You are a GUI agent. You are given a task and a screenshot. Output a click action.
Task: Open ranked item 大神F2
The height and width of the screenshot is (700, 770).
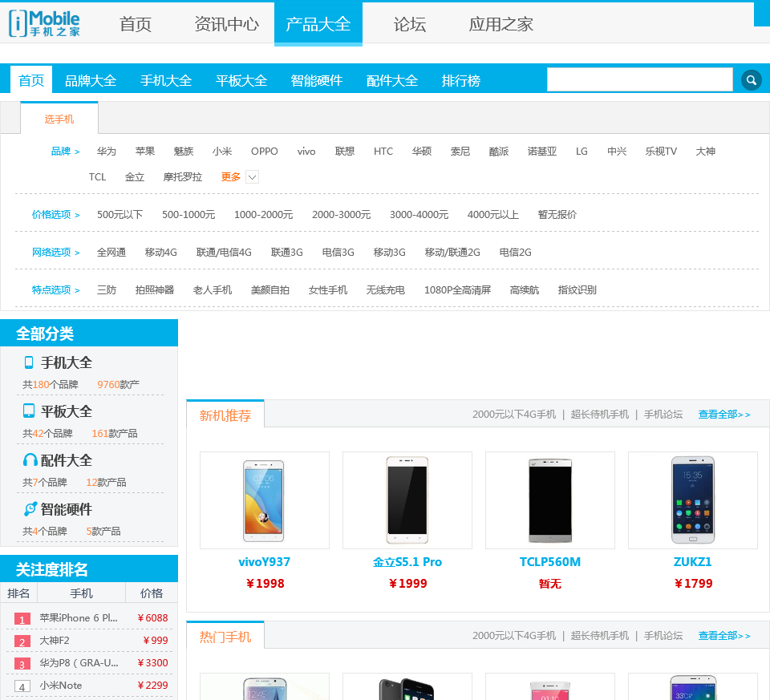(55, 641)
